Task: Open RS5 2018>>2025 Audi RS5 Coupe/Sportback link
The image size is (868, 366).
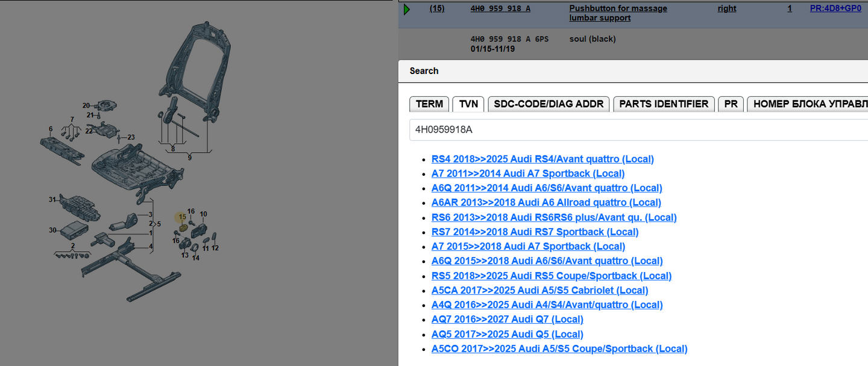Action: point(552,276)
